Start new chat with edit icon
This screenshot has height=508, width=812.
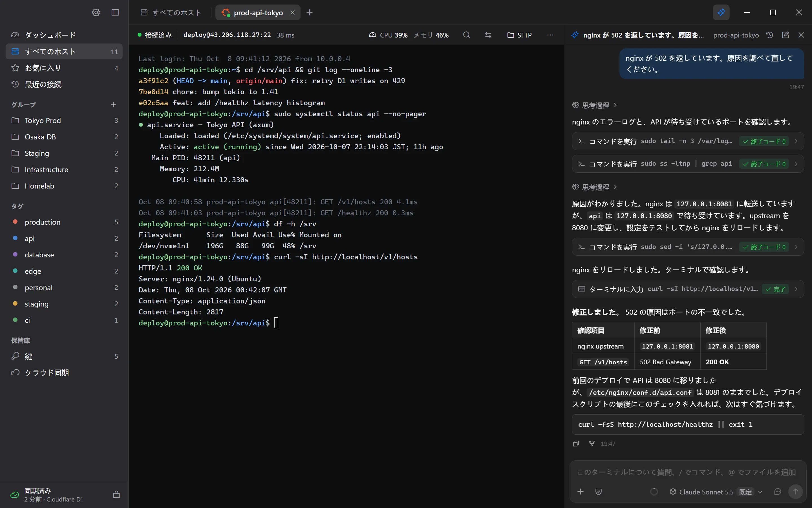coord(785,35)
